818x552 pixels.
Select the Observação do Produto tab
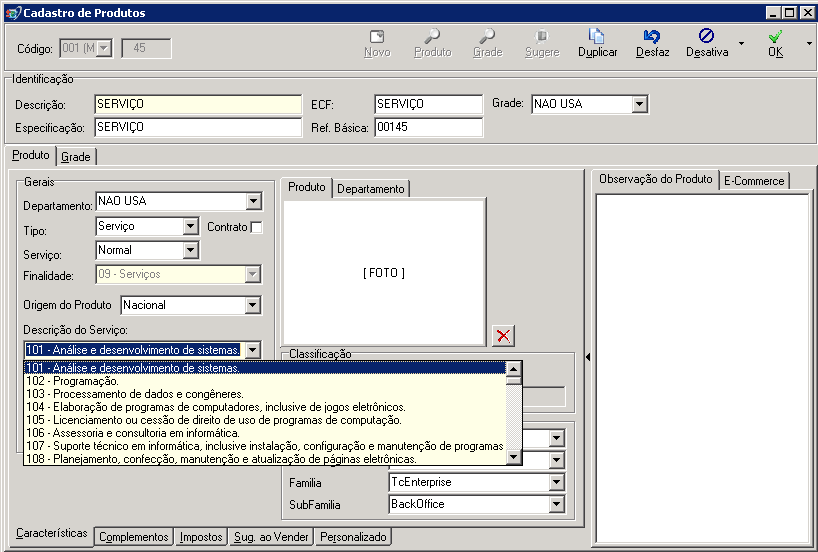click(x=655, y=179)
